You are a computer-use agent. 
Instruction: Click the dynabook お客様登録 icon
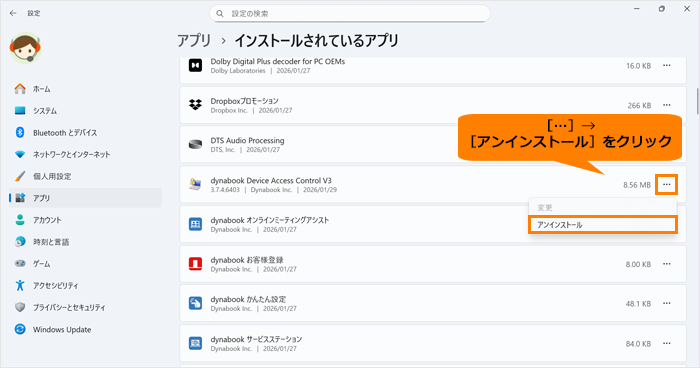(x=196, y=264)
